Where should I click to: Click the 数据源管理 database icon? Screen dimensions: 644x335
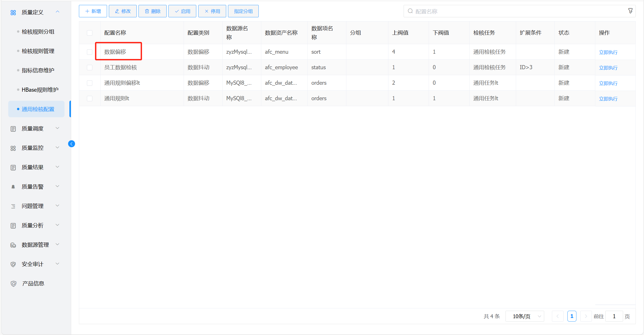pyautogui.click(x=13, y=245)
